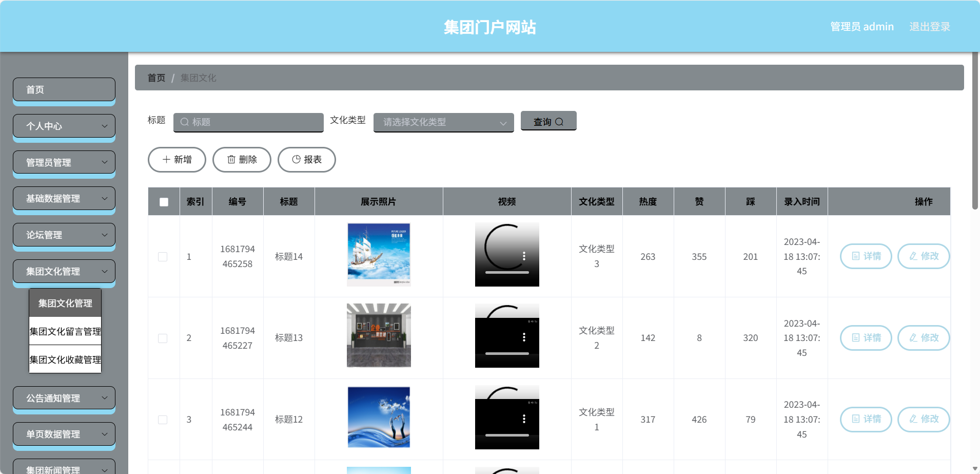
Task: Open the 请选择文化类型 dropdown
Action: [x=444, y=122]
